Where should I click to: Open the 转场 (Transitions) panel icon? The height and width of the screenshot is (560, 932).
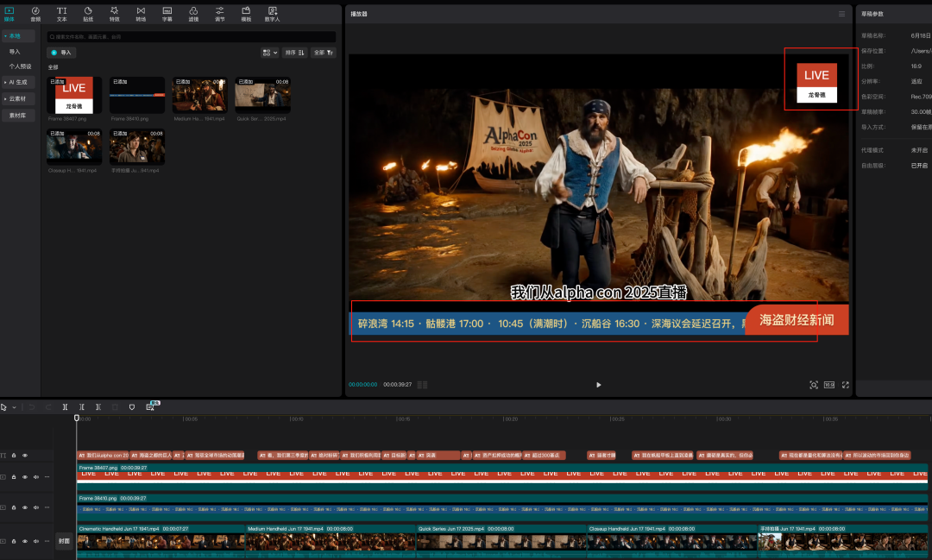coord(141,14)
